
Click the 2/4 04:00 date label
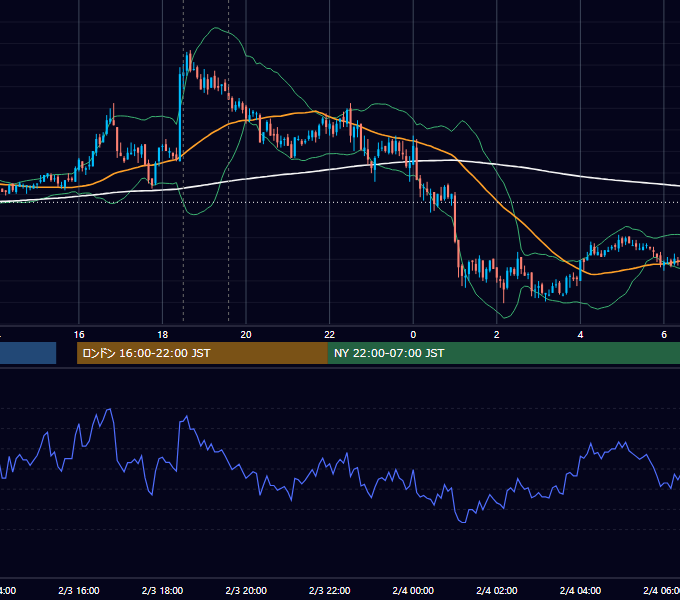(x=580, y=590)
